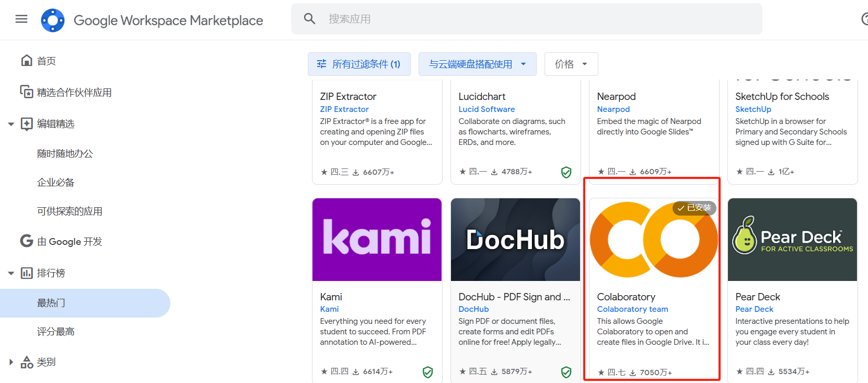Open the DocHub logo thumbnail

pyautogui.click(x=516, y=240)
